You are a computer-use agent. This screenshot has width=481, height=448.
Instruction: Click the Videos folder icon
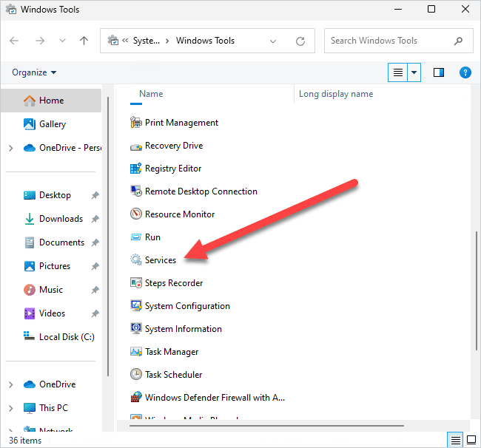pos(30,313)
